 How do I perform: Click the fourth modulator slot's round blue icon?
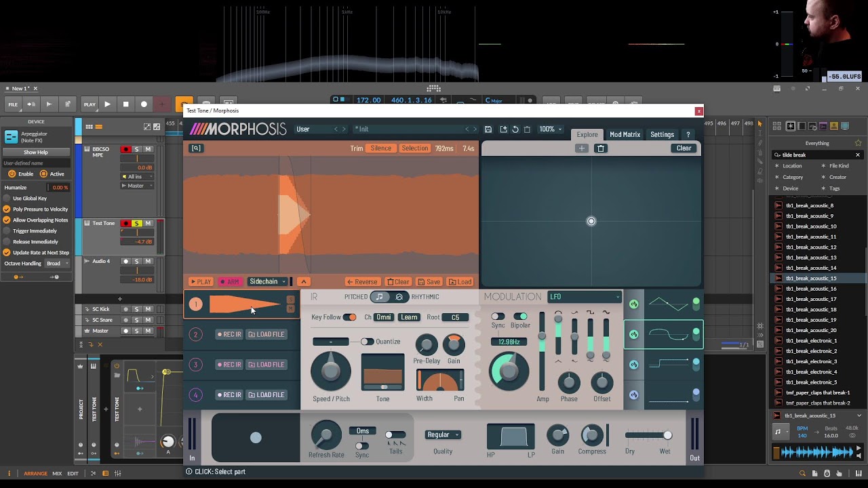(x=634, y=395)
